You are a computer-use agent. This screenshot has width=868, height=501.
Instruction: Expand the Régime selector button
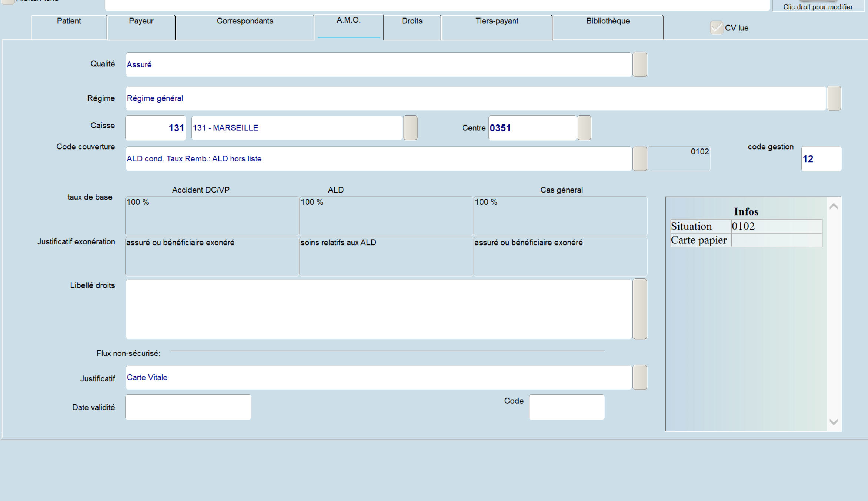tap(834, 98)
